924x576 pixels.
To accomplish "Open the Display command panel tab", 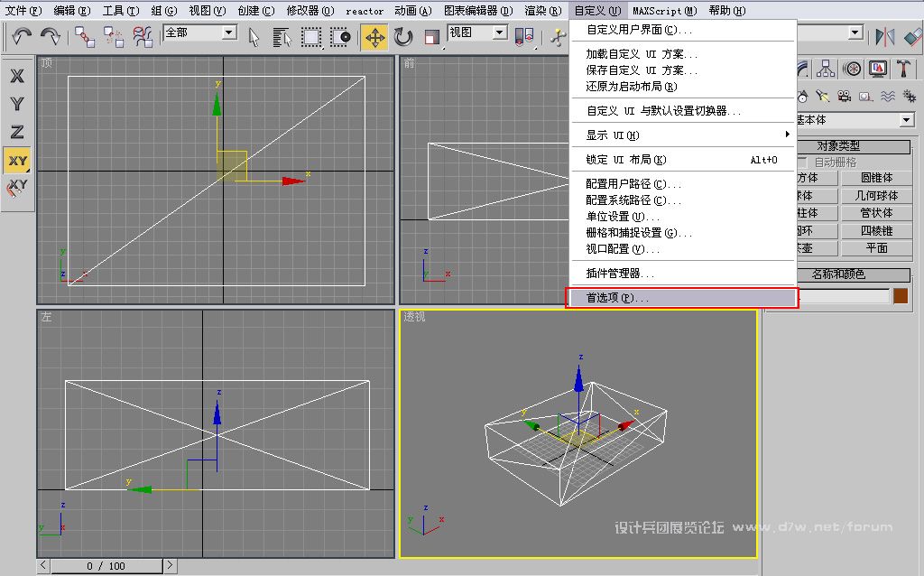I will tap(877, 69).
